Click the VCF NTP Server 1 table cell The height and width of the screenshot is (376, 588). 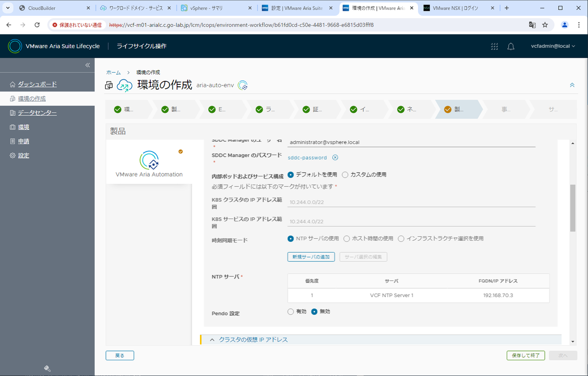pyautogui.click(x=392, y=296)
